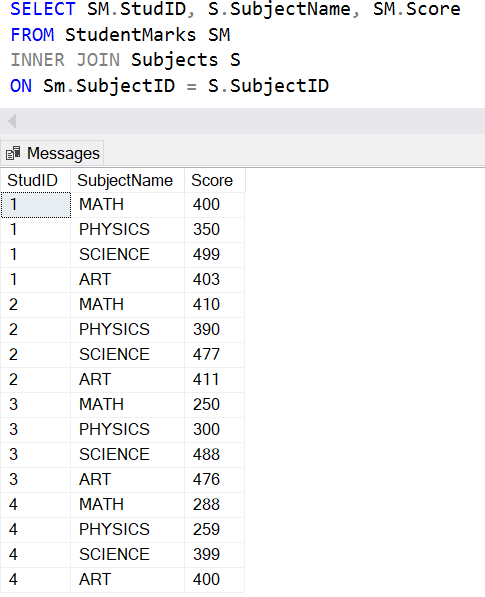Select PHYSICS cell in the row scoring 259
485x597 pixels.
(128, 530)
